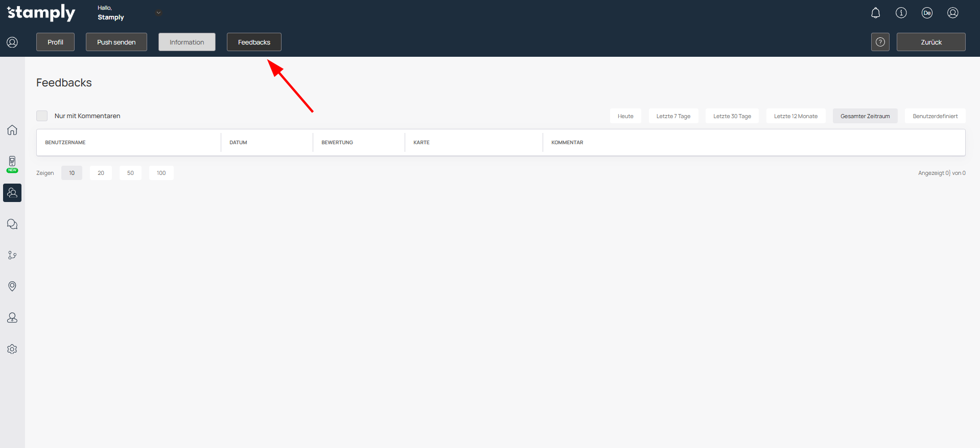Viewport: 980px width, 448px height.
Task: Select the chat bubbles sidebar icon
Action: [x=12, y=224]
